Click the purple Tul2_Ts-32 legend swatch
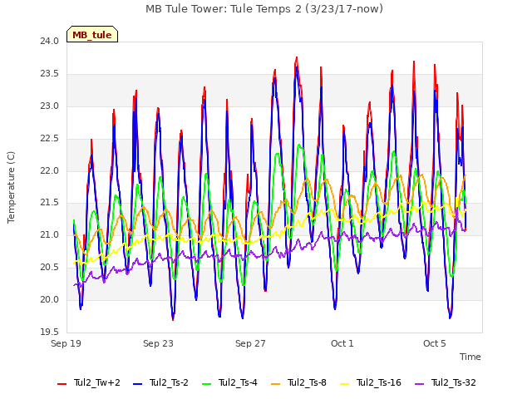 point(420,384)
